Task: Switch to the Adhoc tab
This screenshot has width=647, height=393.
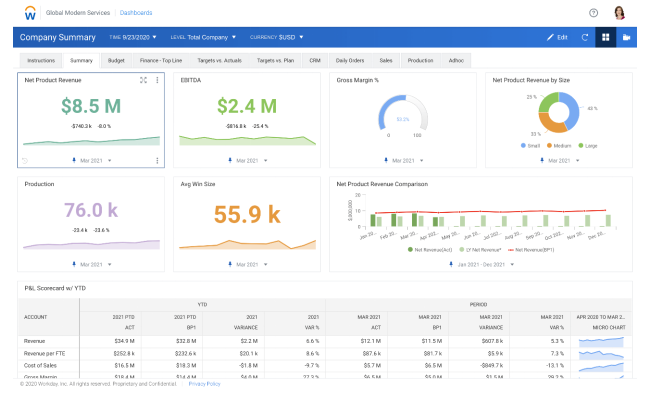Action: point(456,61)
